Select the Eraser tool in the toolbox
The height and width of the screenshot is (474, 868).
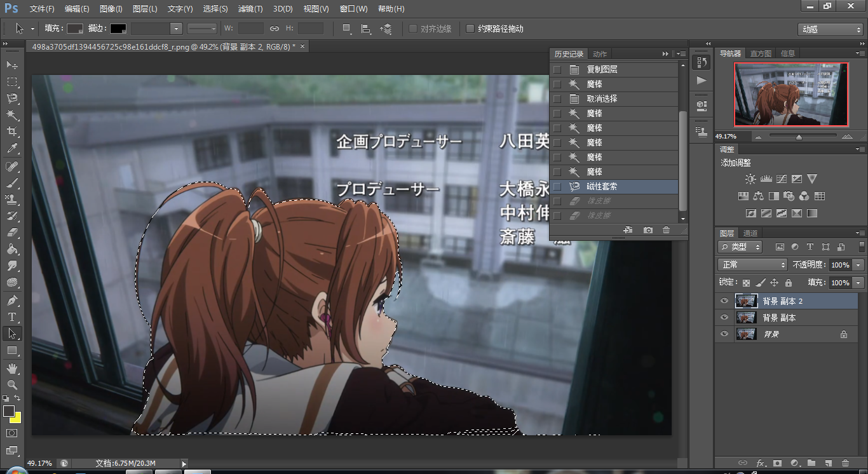(12, 233)
